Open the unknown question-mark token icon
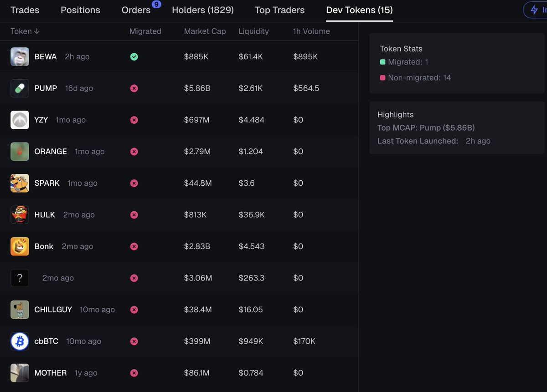The width and height of the screenshot is (547, 392). click(20, 278)
